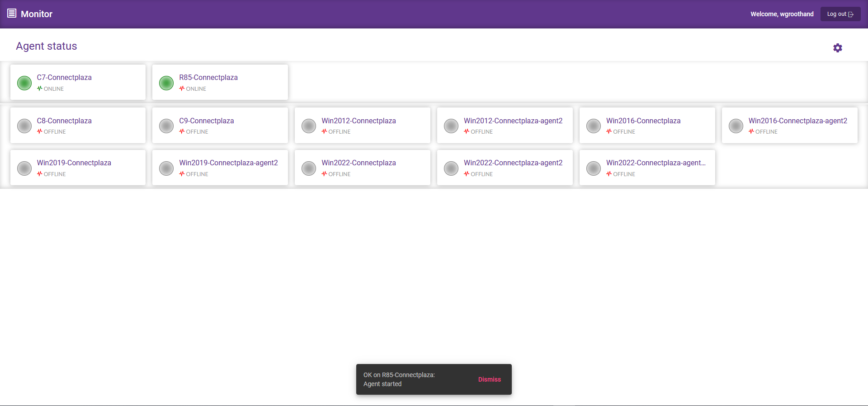Click heartbeat icon under C7-Connectplaza
The height and width of the screenshot is (406, 868).
[40, 89]
